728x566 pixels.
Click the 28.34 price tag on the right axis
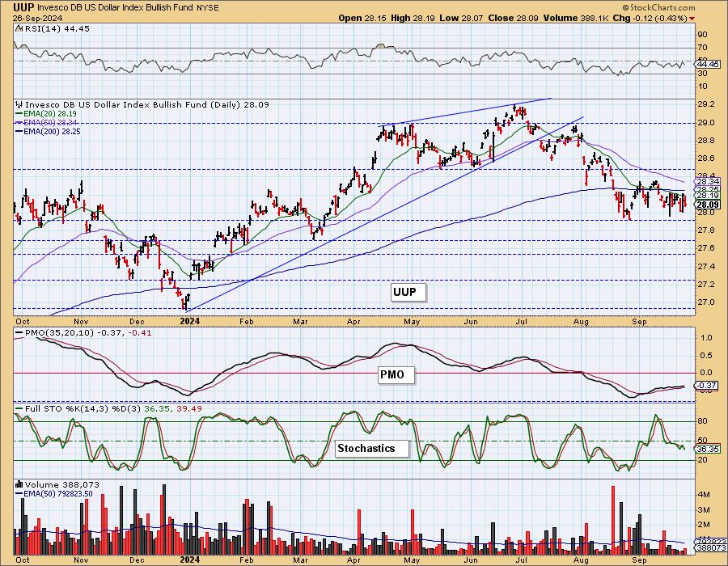point(709,182)
